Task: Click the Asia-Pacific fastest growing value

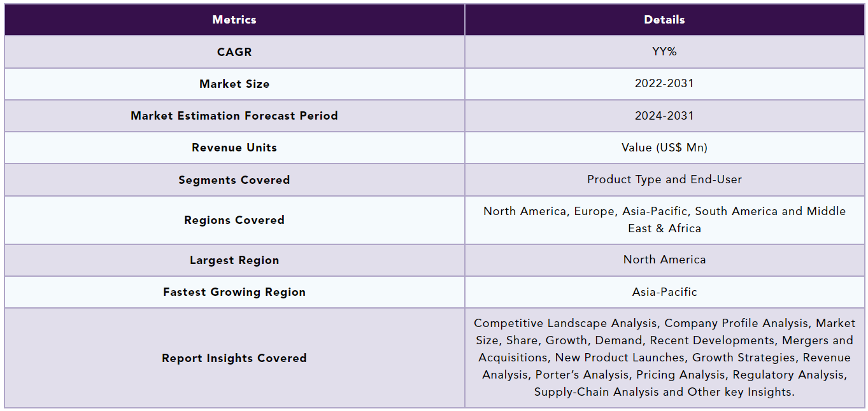Action: pos(664,292)
